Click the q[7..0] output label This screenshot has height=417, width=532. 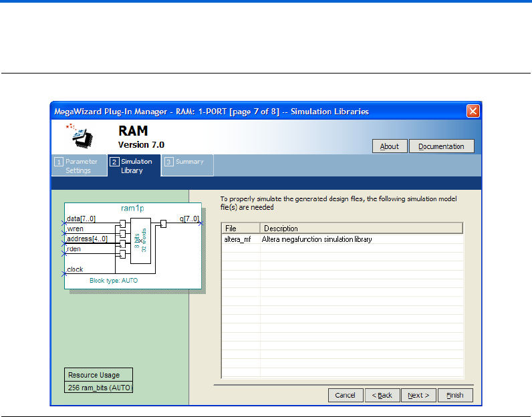189,219
